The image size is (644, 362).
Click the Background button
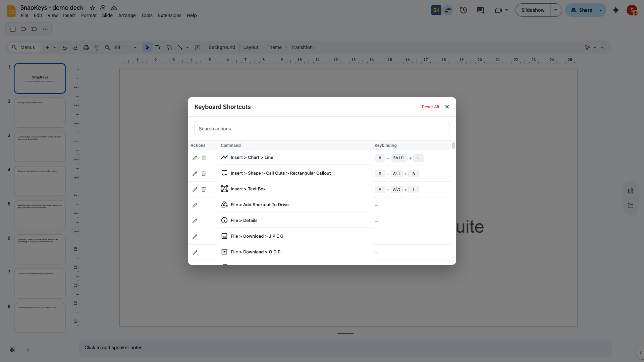[x=221, y=47]
